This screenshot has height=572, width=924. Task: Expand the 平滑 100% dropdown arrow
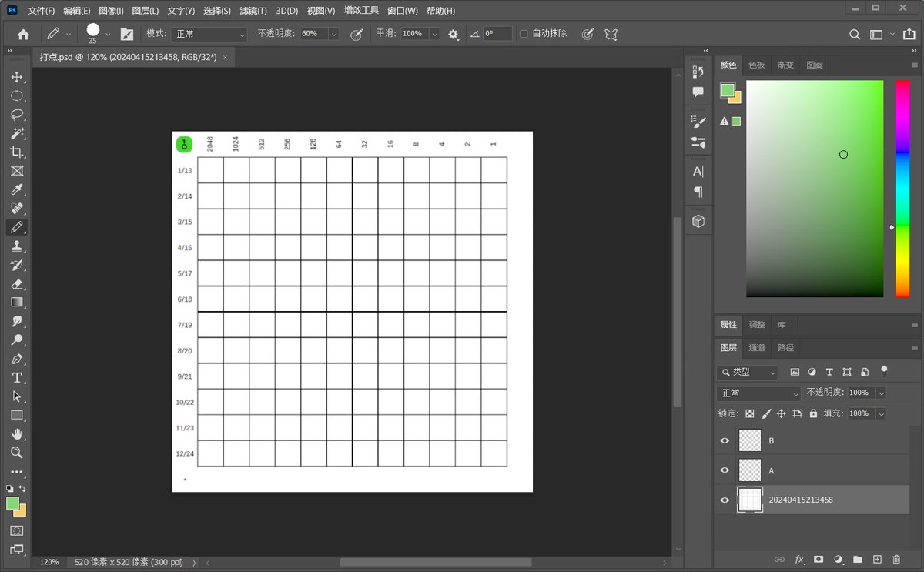point(434,34)
